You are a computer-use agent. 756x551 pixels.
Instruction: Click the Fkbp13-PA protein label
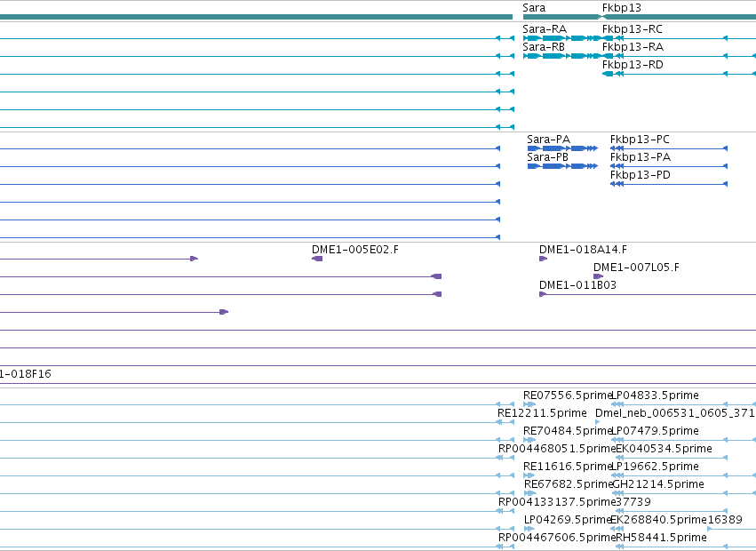641,157
